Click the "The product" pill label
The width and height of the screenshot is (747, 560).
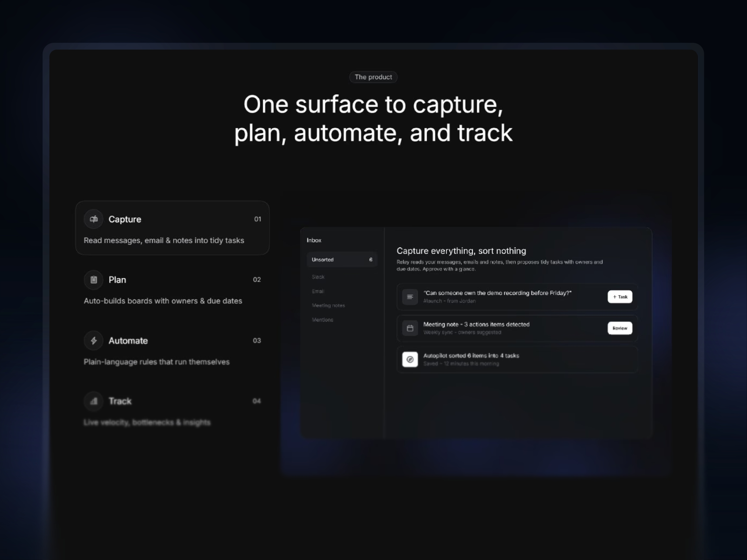click(x=373, y=77)
